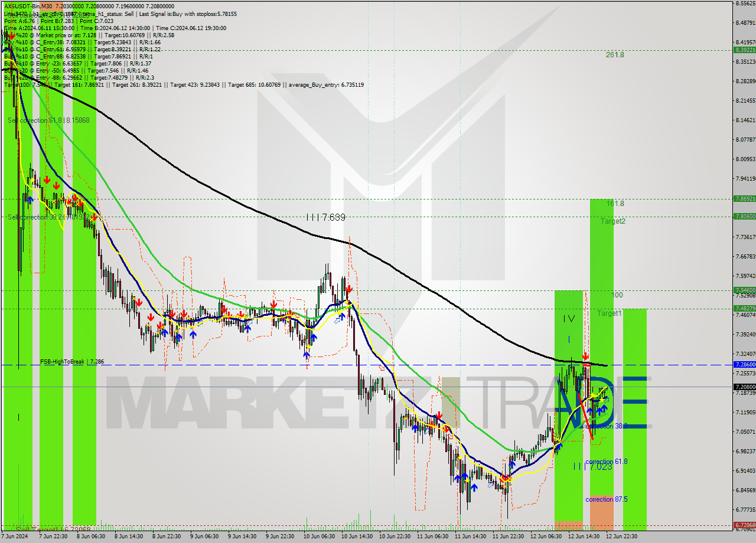Select the 100 level label
756x543 pixels.
pos(617,295)
